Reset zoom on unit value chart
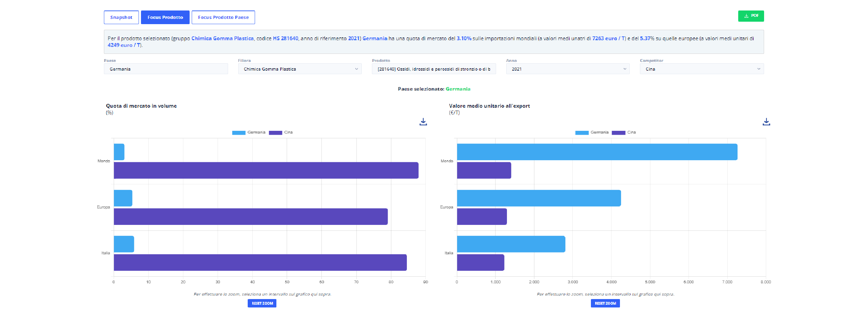The width and height of the screenshot is (868, 319). click(605, 303)
